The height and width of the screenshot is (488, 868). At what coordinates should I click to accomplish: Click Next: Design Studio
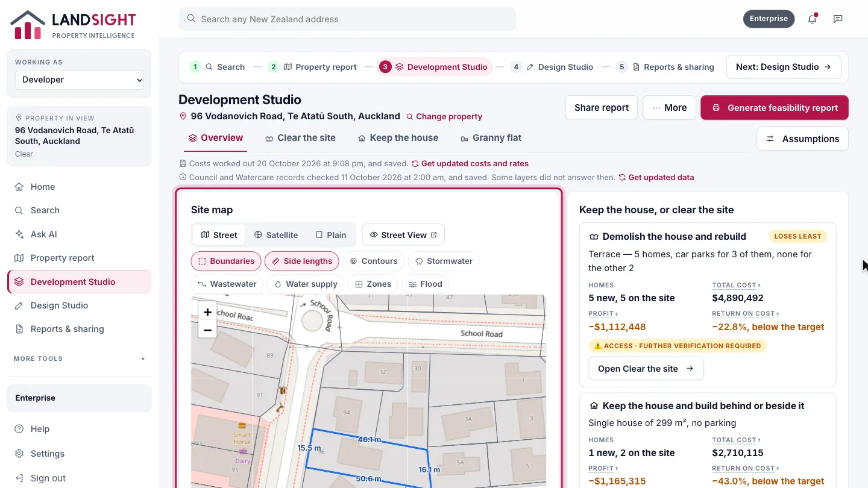tap(783, 67)
